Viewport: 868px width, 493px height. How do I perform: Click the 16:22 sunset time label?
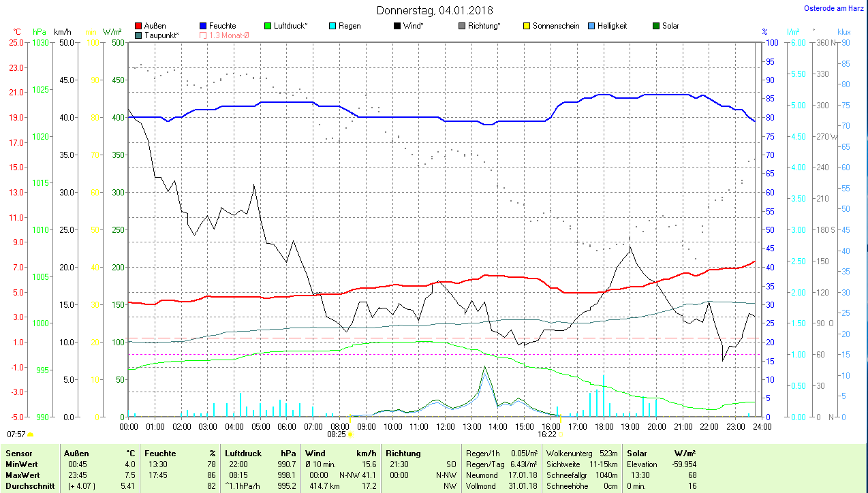(x=547, y=433)
